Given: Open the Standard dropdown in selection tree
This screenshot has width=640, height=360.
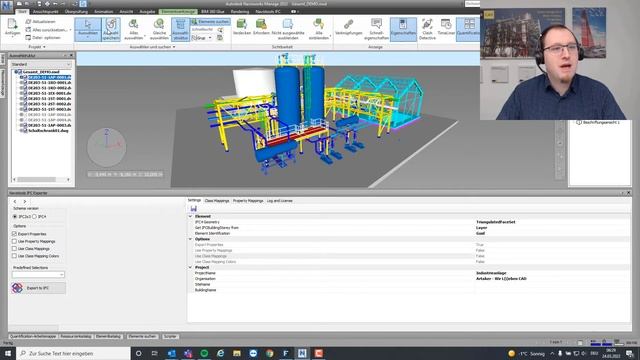Looking at the screenshot, I should click(x=41, y=64).
